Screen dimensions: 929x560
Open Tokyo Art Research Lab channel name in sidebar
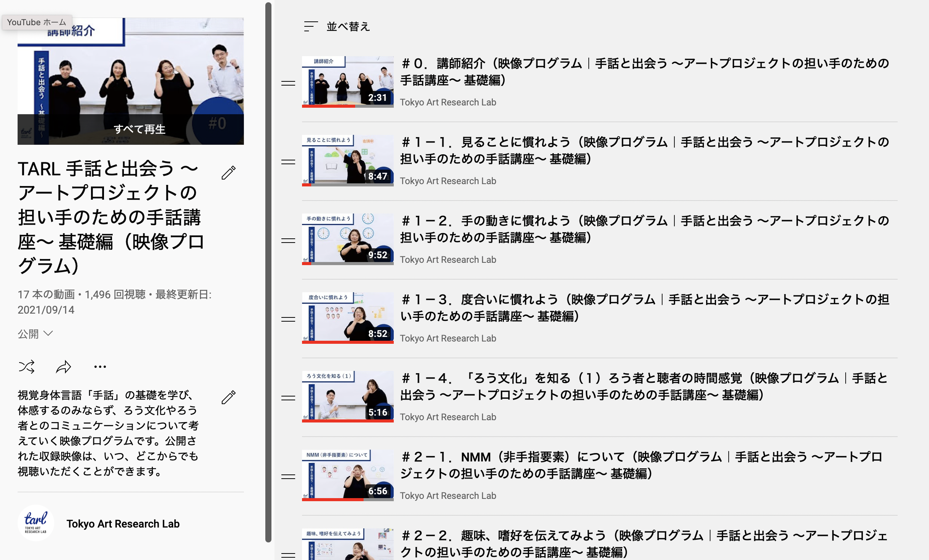coord(123,524)
